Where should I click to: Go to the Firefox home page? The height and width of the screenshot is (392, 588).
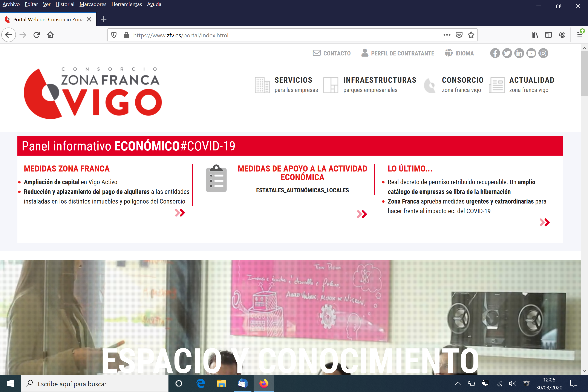(50, 35)
